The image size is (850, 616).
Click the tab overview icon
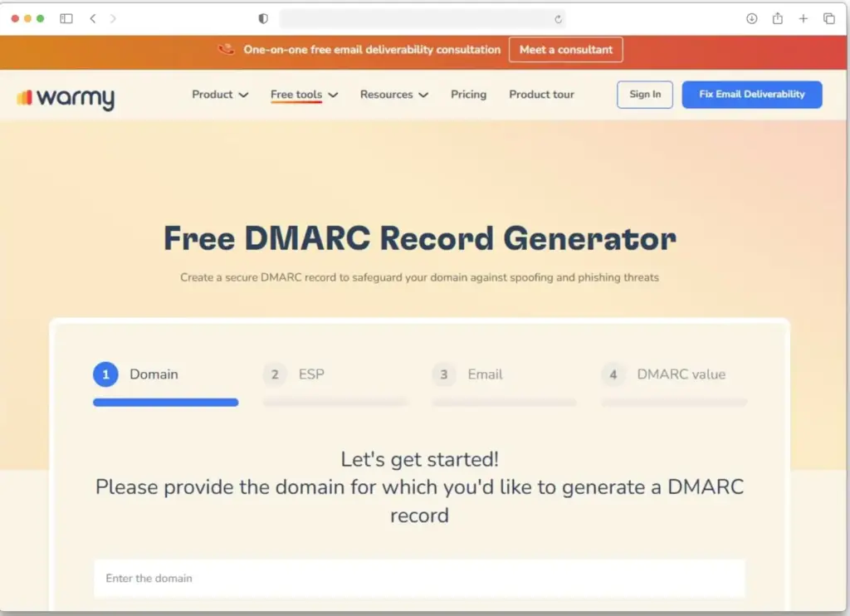[828, 17]
